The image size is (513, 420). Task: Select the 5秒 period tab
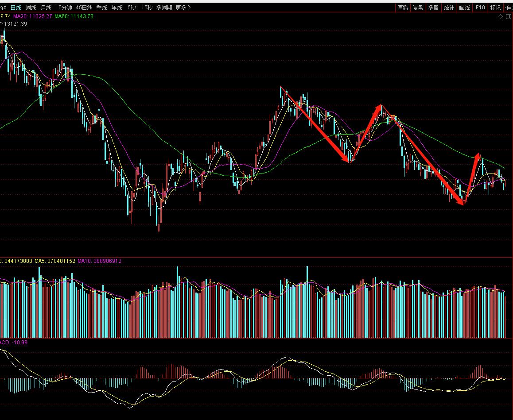point(132,8)
